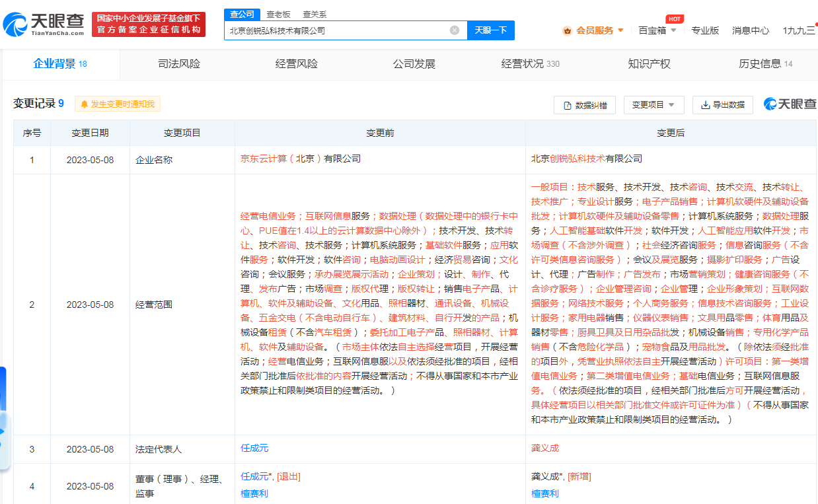The width and height of the screenshot is (818, 504).
Task: Open the 知识产权 tab
Action: tap(649, 64)
